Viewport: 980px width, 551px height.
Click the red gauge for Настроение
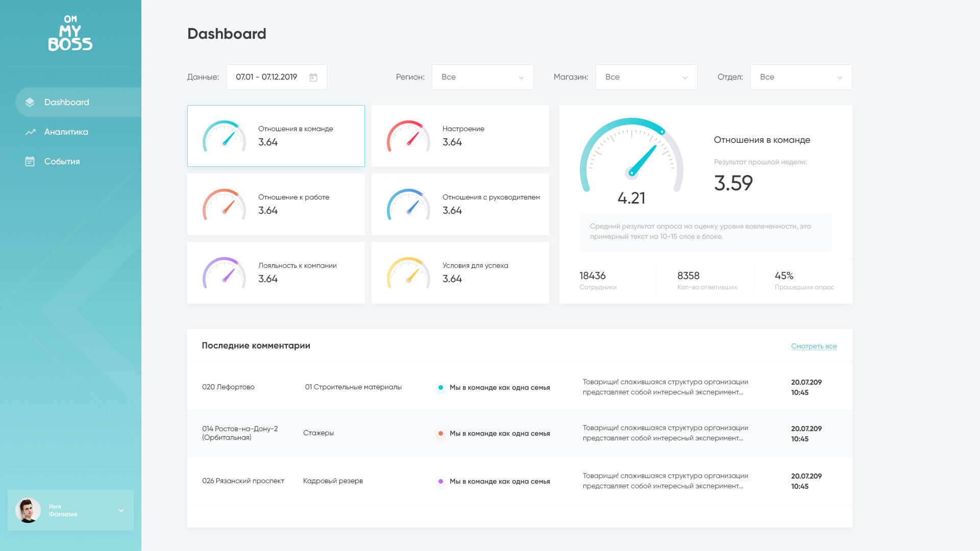408,136
